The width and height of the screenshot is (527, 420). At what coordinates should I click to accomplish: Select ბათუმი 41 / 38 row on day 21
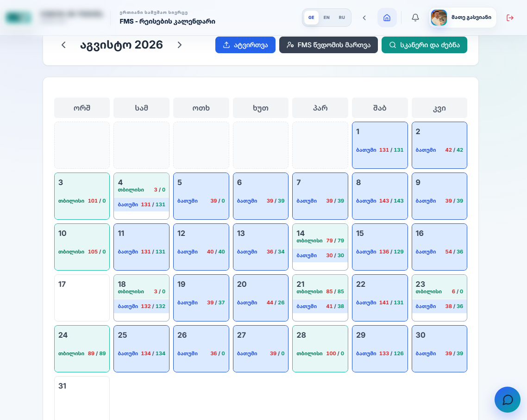[320, 306]
